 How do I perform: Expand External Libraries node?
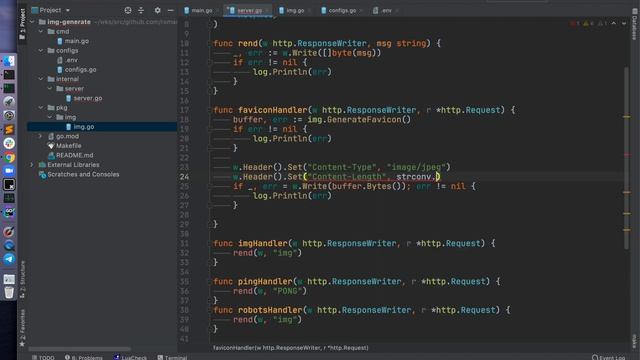click(x=32, y=165)
